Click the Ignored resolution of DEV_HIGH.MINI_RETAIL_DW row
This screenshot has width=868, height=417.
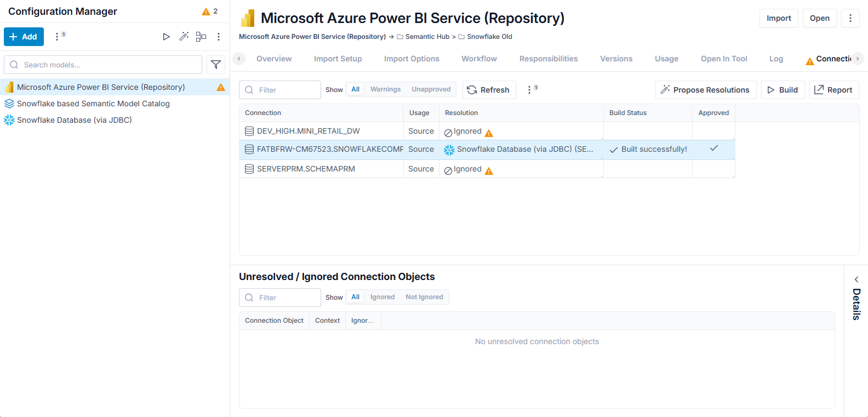tap(463, 132)
